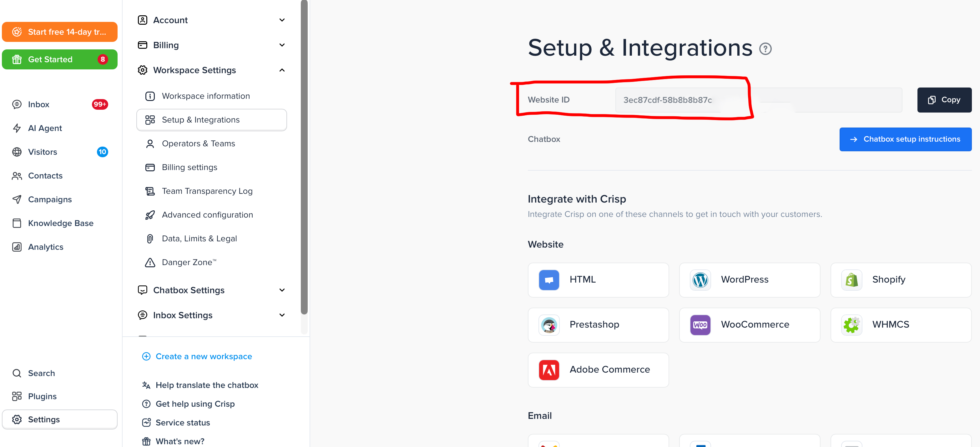This screenshot has height=447, width=980.
Task: Open Operators & Teams settings
Action: pyautogui.click(x=211, y=144)
